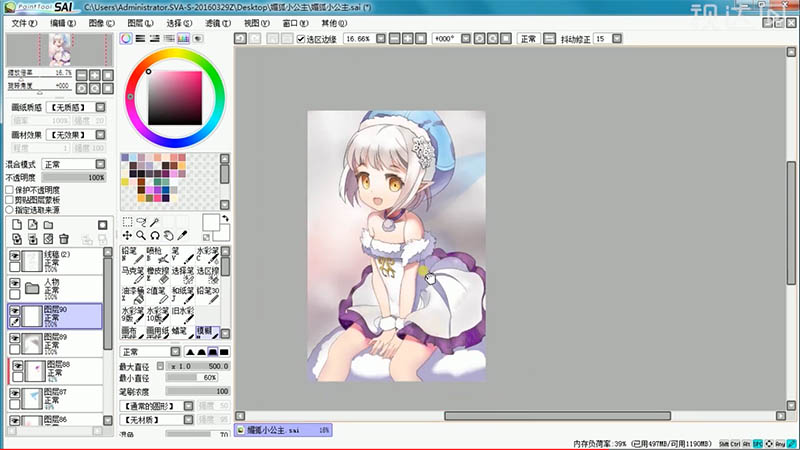
Task: Open the 通常的圆形 brush shape dropdown
Action: pyautogui.click(x=188, y=406)
